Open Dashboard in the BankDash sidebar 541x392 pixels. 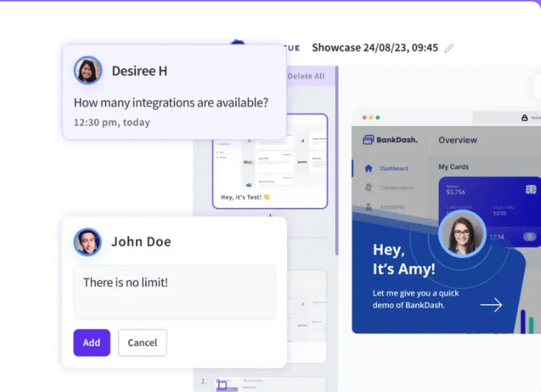[x=394, y=168]
